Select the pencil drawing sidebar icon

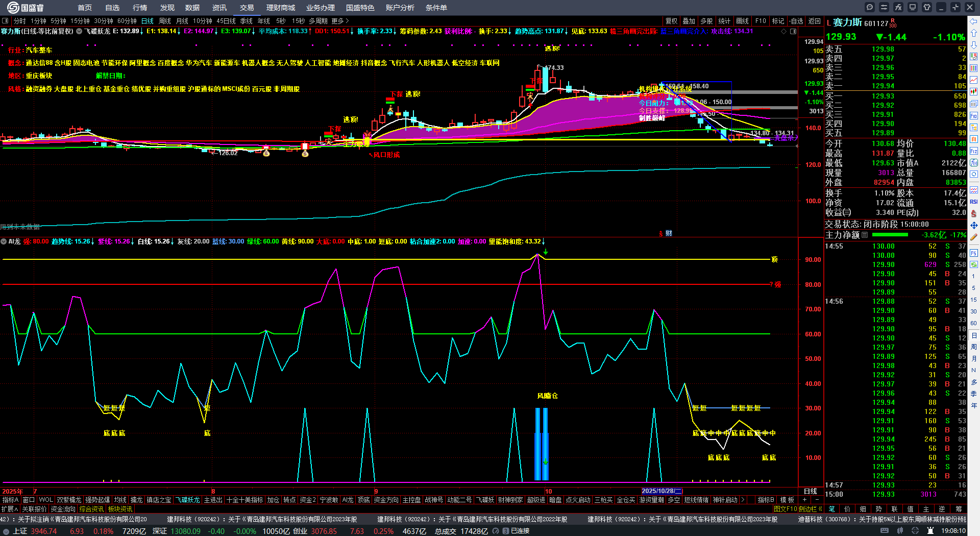tap(974, 237)
